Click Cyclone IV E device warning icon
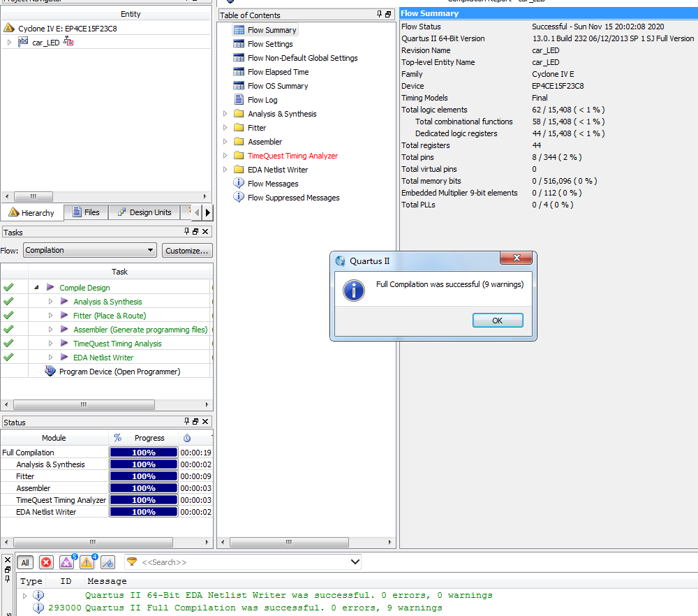This screenshot has width=698, height=616. point(9,28)
